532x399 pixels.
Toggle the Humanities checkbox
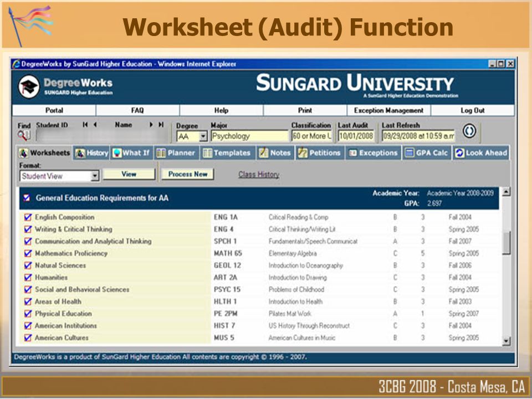pyautogui.click(x=28, y=278)
